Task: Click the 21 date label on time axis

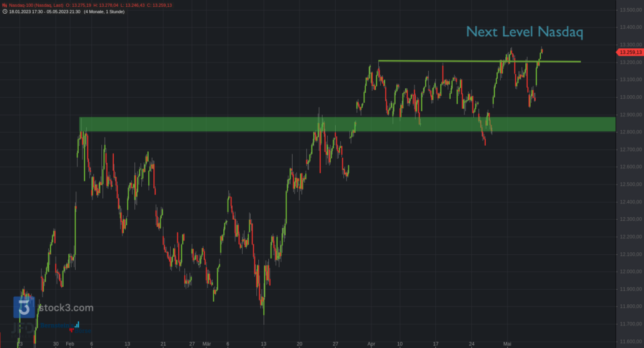Action: pyautogui.click(x=163, y=344)
